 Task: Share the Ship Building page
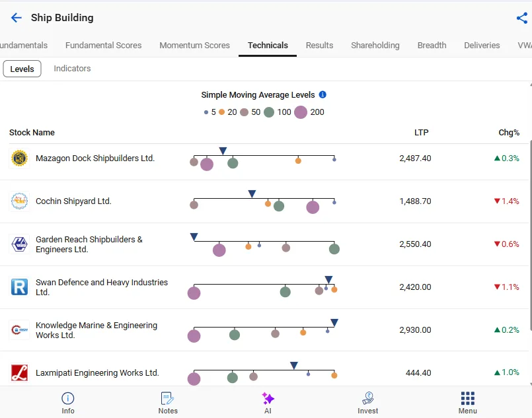coord(522,18)
